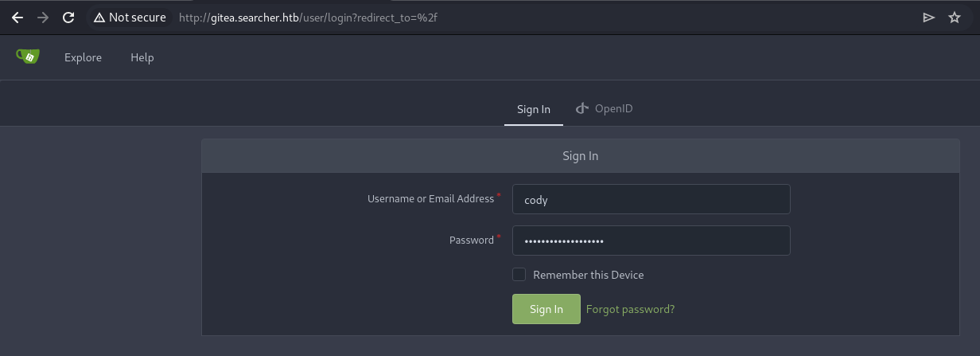
Task: Click the OpenID logo icon
Action: (582, 108)
